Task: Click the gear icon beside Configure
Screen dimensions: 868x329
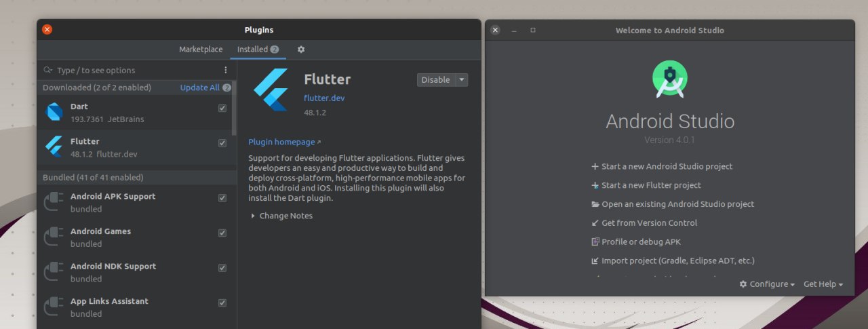Action: tap(743, 284)
